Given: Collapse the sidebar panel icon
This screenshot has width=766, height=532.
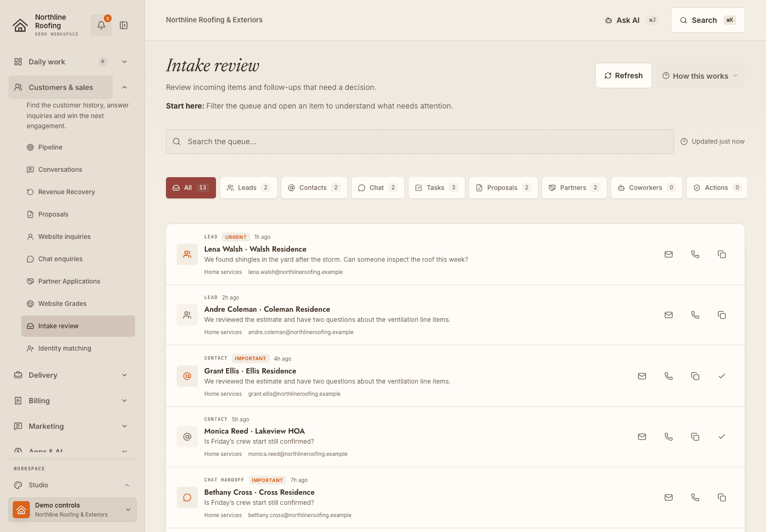Looking at the screenshot, I should point(124,25).
